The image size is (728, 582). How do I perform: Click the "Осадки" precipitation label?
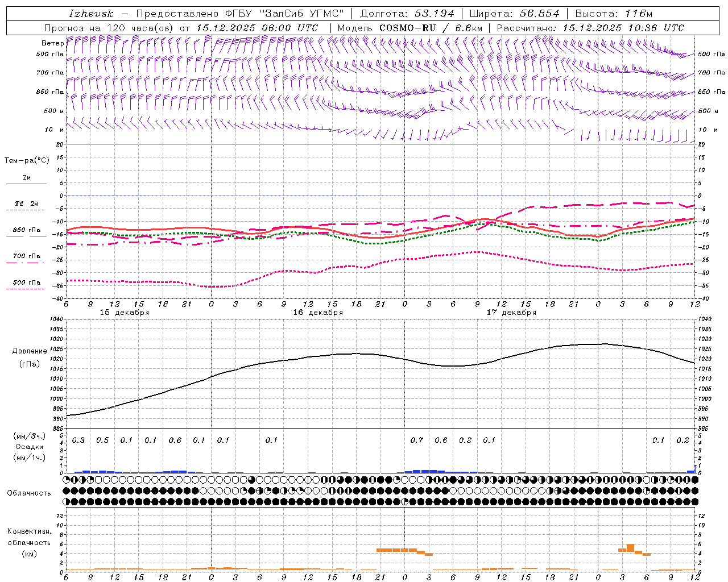(29, 447)
